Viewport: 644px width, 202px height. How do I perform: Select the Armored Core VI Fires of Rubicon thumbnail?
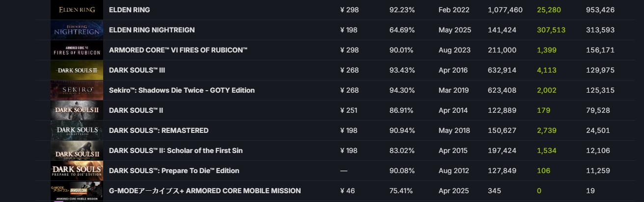pos(77,50)
